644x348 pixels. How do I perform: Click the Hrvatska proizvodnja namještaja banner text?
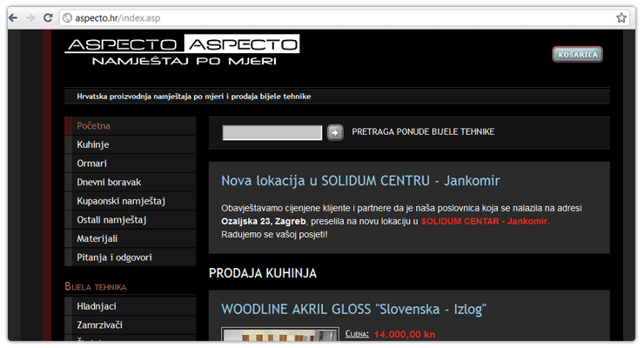tap(194, 97)
